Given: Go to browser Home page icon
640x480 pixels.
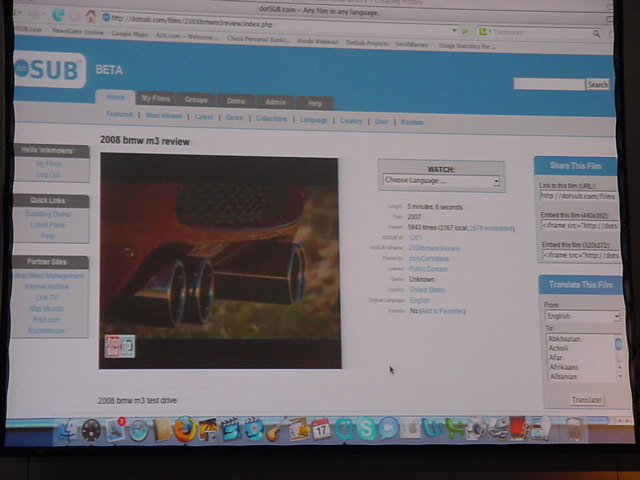Looking at the screenshot, I should tap(90, 16).
